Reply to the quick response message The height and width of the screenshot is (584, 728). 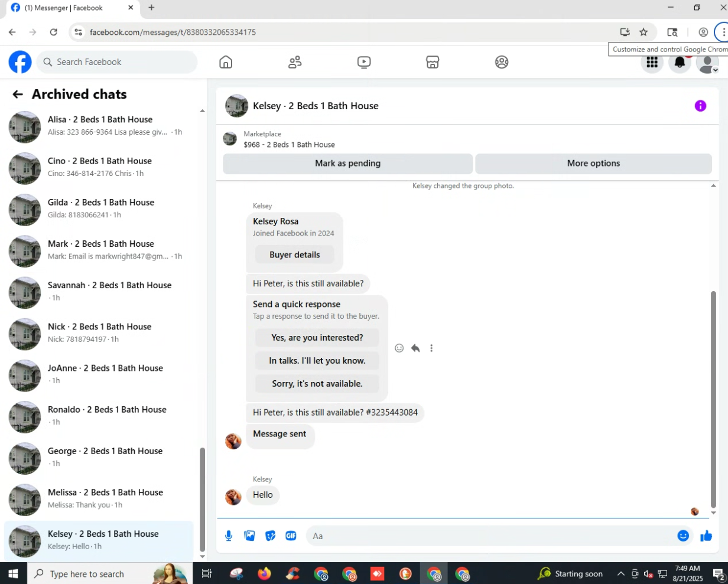[415, 348]
